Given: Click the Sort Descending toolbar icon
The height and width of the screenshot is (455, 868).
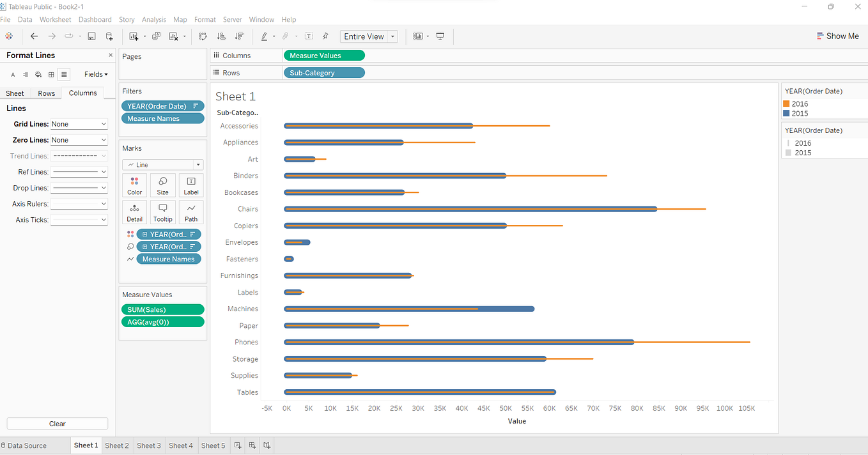Looking at the screenshot, I should 240,36.
